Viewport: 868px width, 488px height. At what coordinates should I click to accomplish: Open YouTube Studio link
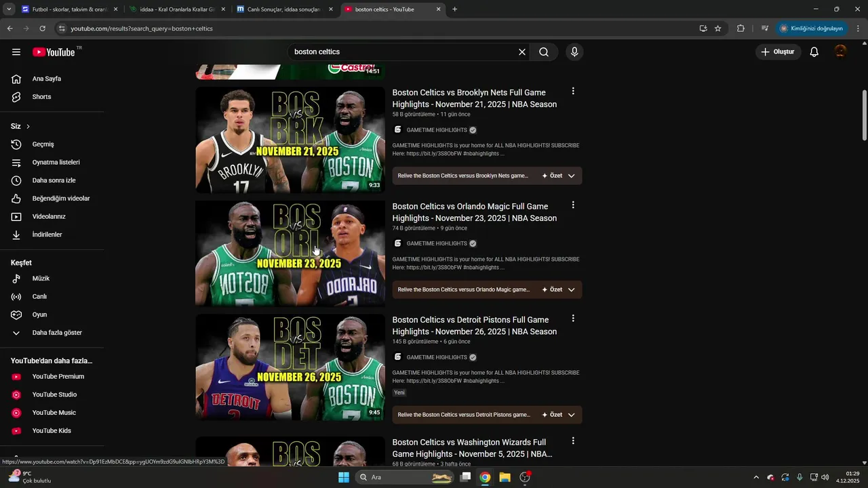[x=53, y=394]
